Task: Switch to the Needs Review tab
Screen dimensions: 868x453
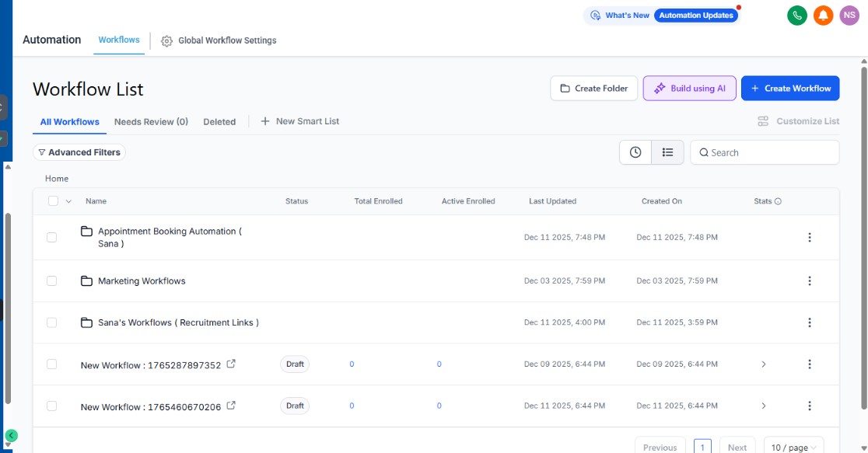Action: [151, 121]
